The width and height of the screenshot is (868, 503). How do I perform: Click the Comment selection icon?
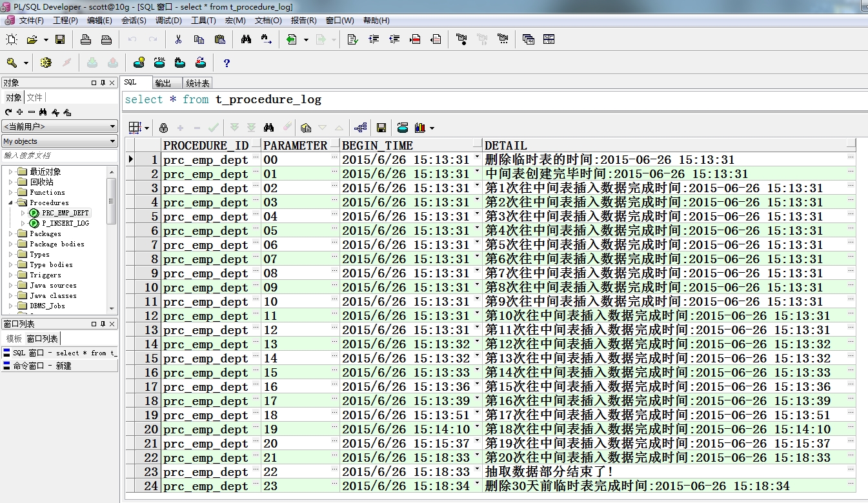tap(415, 40)
